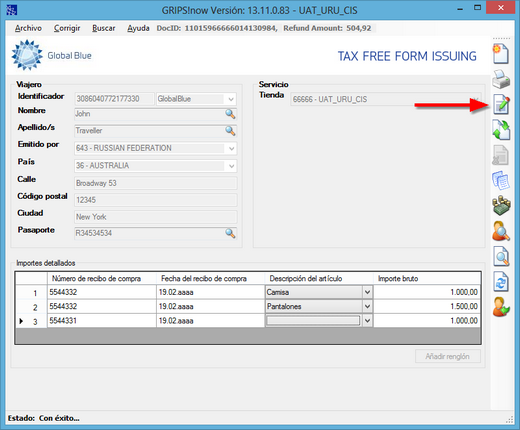Maximize the GRIPS!now window

click(477, 8)
